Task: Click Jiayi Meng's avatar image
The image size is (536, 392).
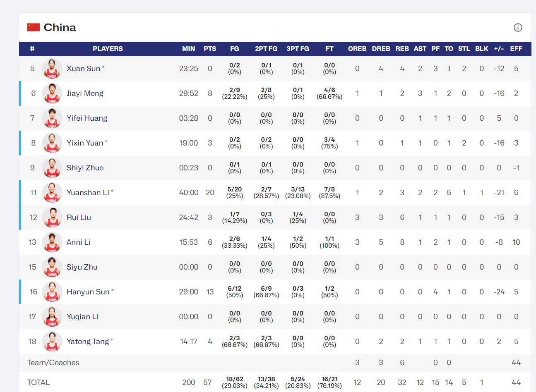Action: tap(52, 93)
